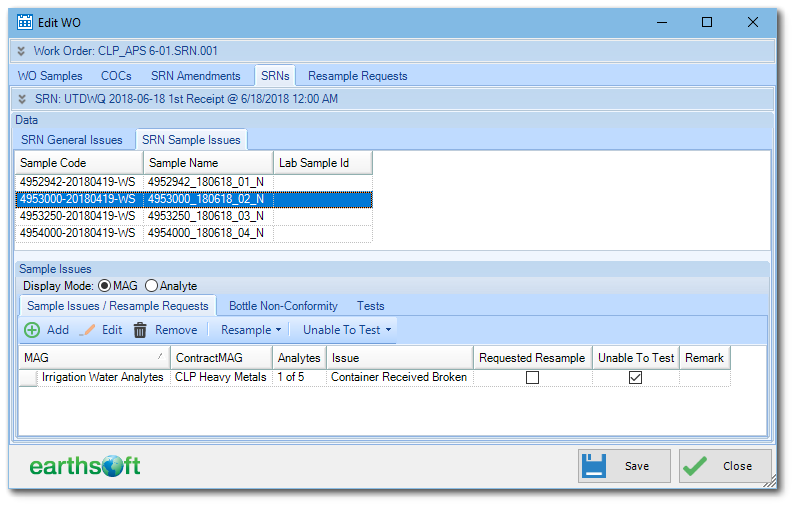Click the Save button label
The width and height of the screenshot is (793, 505).
[637, 466]
